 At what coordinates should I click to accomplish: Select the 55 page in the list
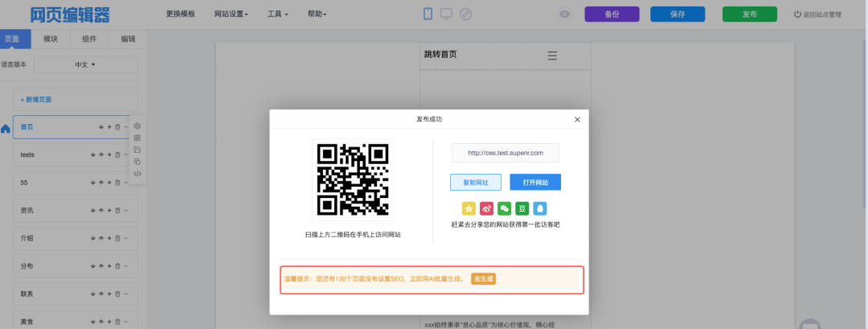[76, 183]
